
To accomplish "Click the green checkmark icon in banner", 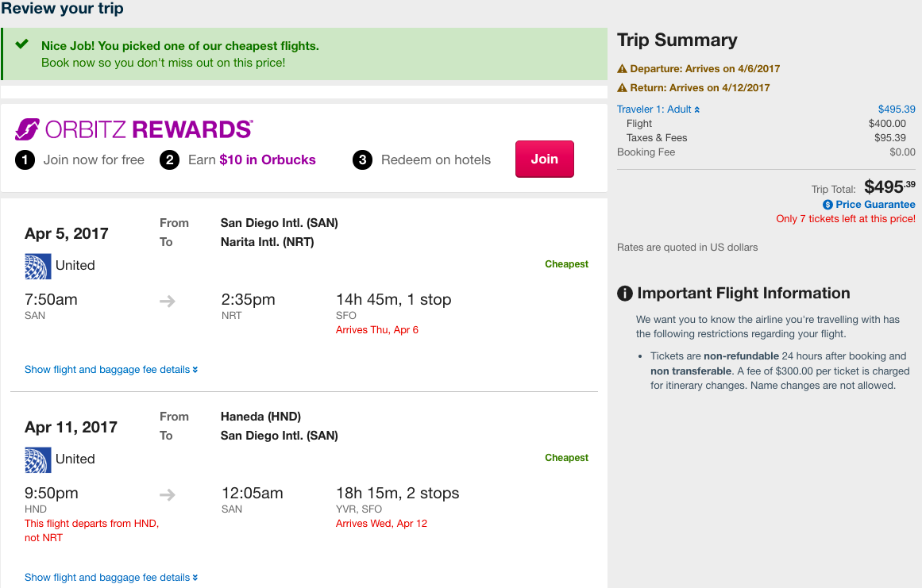I will pos(21,44).
